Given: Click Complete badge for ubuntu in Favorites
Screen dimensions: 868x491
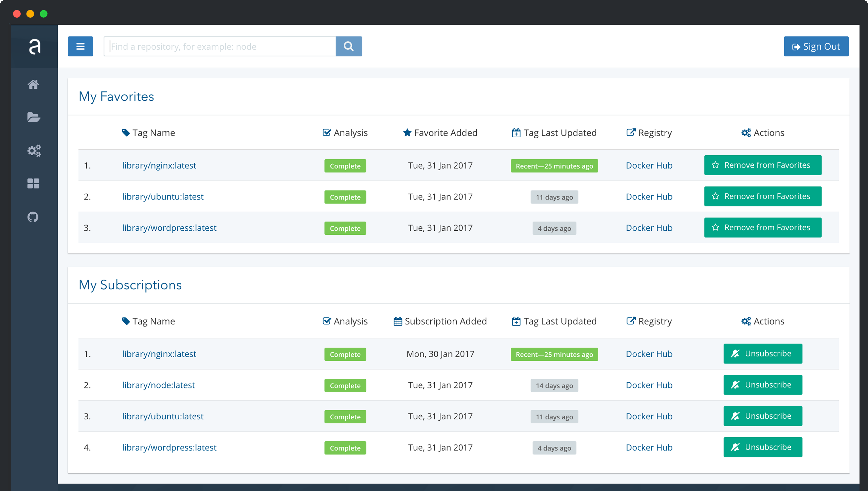Looking at the screenshot, I should 345,197.
